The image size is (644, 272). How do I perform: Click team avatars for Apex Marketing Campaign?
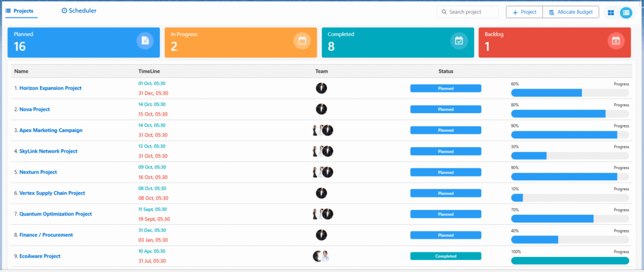[323, 131]
